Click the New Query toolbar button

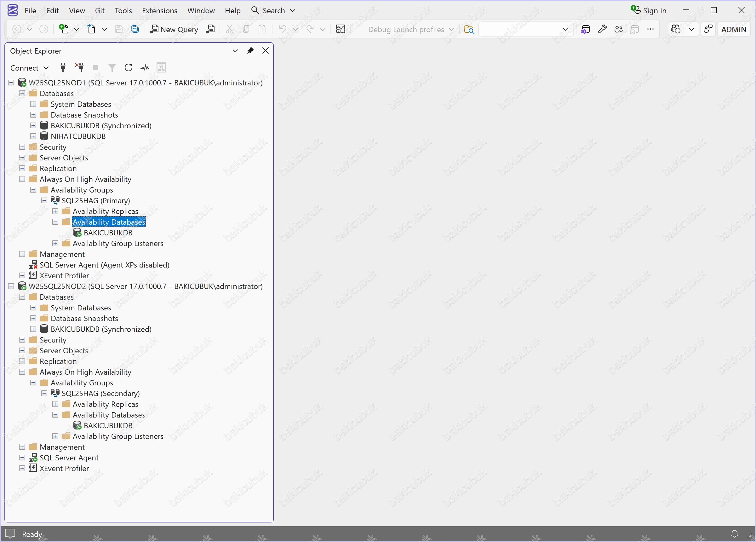[x=174, y=29]
